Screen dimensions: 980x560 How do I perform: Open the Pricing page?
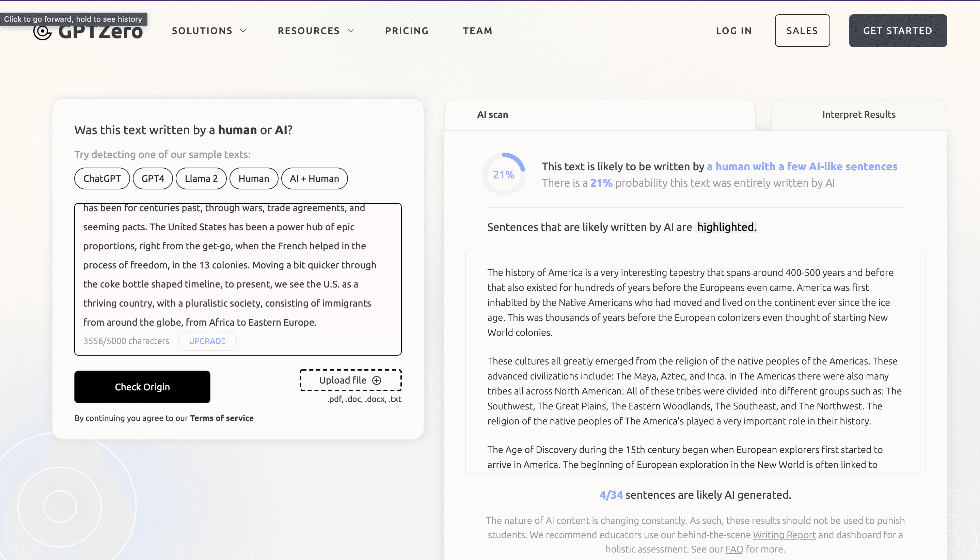click(407, 31)
